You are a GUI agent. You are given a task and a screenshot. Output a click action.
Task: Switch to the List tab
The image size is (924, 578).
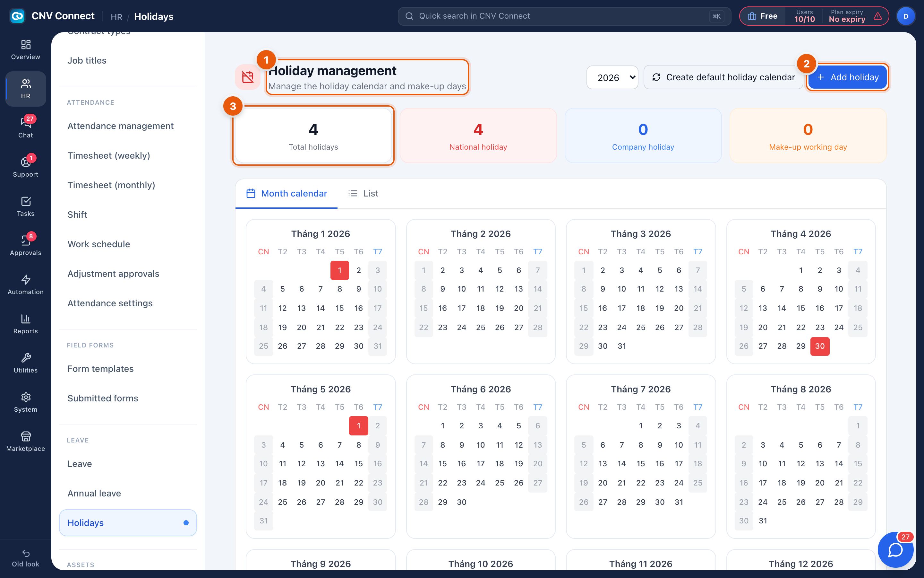(363, 193)
